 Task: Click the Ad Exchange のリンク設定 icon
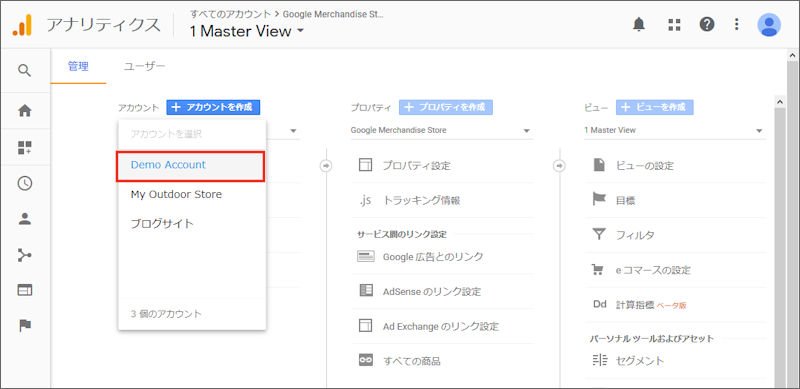(365, 326)
